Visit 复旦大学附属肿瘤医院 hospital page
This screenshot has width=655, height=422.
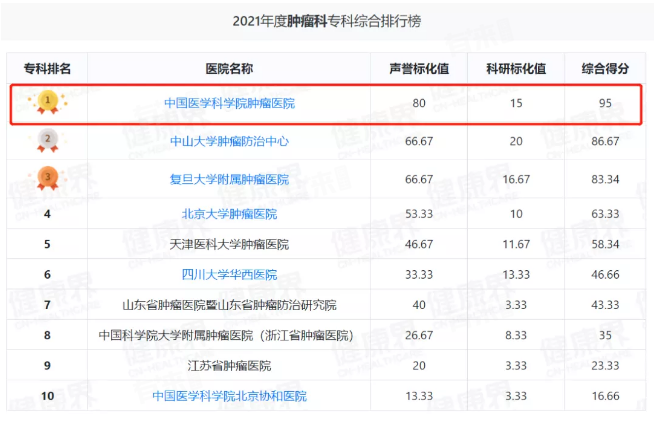(x=229, y=179)
